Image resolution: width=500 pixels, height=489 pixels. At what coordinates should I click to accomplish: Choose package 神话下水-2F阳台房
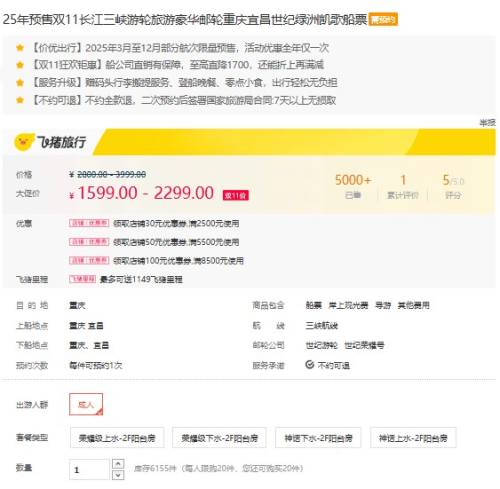pyautogui.click(x=318, y=438)
